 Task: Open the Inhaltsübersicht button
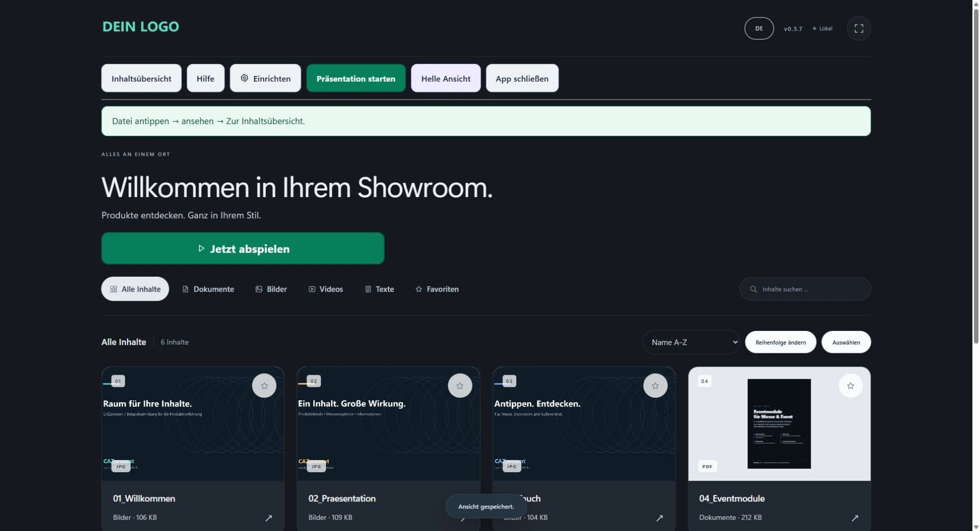click(x=141, y=78)
